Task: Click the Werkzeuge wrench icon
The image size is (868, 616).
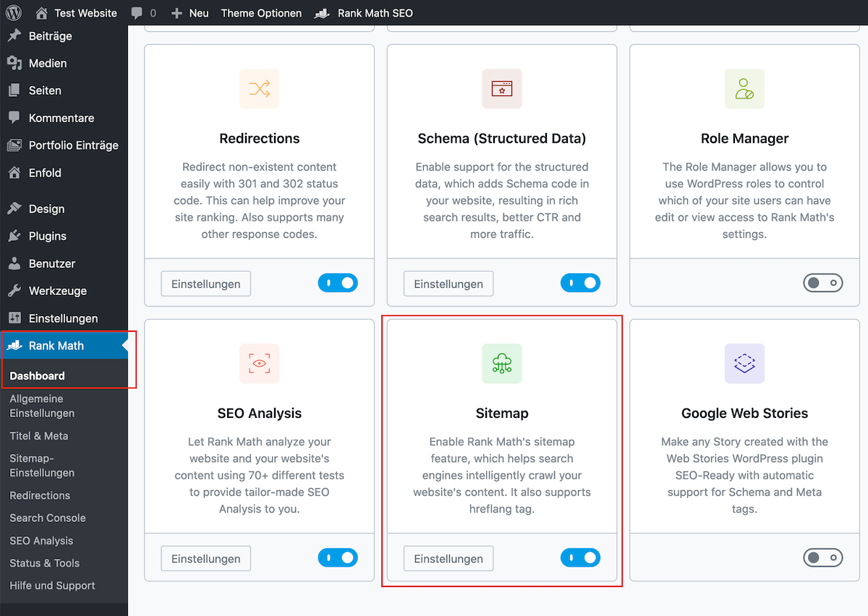Action: [14, 291]
